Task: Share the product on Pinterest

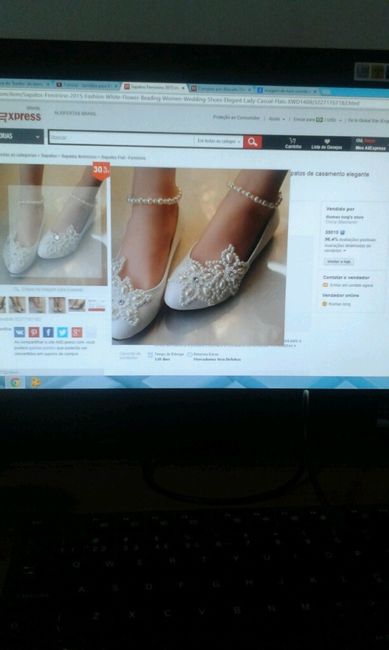Action: point(34,332)
